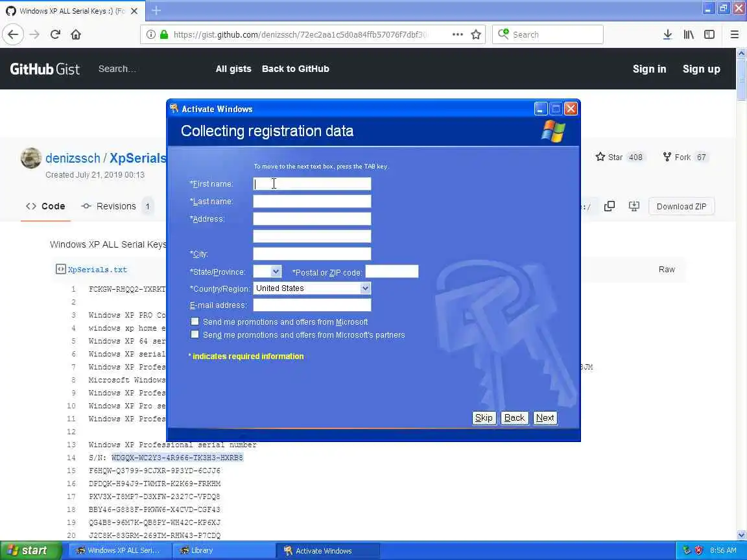
Task: Click the Next button
Action: [x=545, y=417]
